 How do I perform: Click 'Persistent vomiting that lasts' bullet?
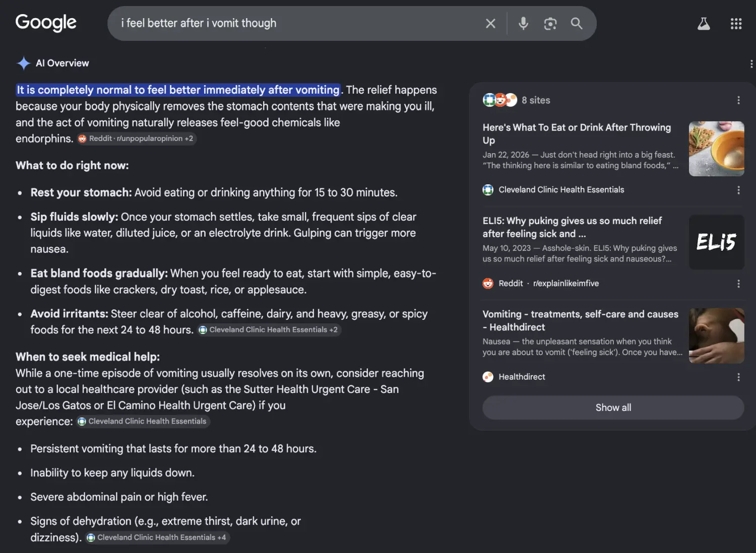coord(173,449)
